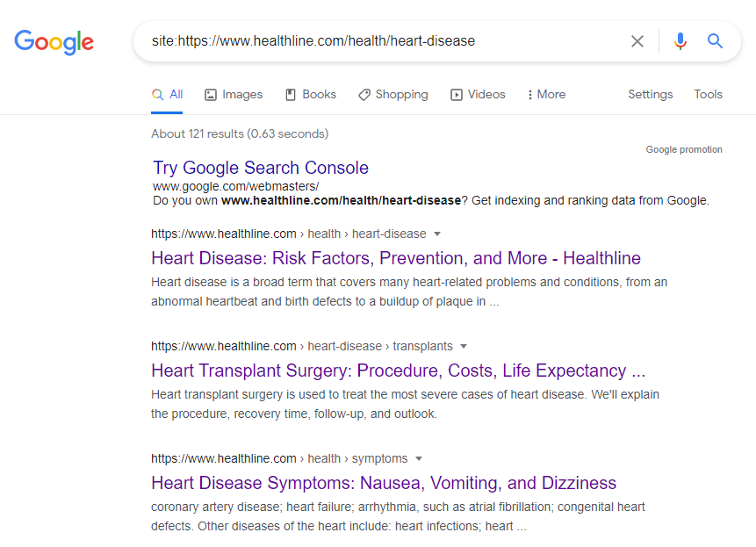Expand arrow beside health › symptoms URL

[x=419, y=459]
